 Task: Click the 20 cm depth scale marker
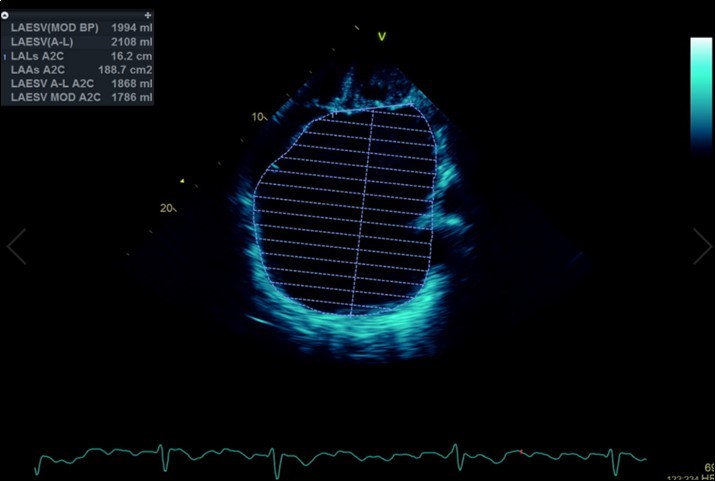(x=167, y=208)
